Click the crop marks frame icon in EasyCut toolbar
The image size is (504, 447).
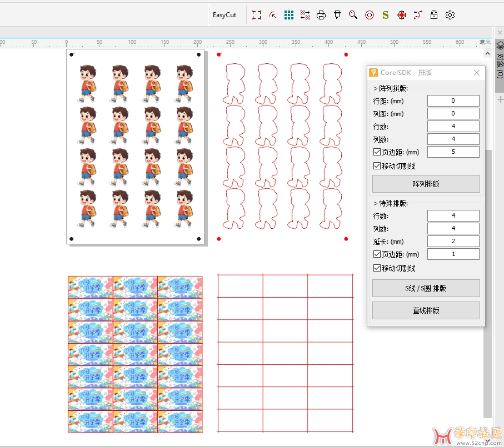coord(256,15)
